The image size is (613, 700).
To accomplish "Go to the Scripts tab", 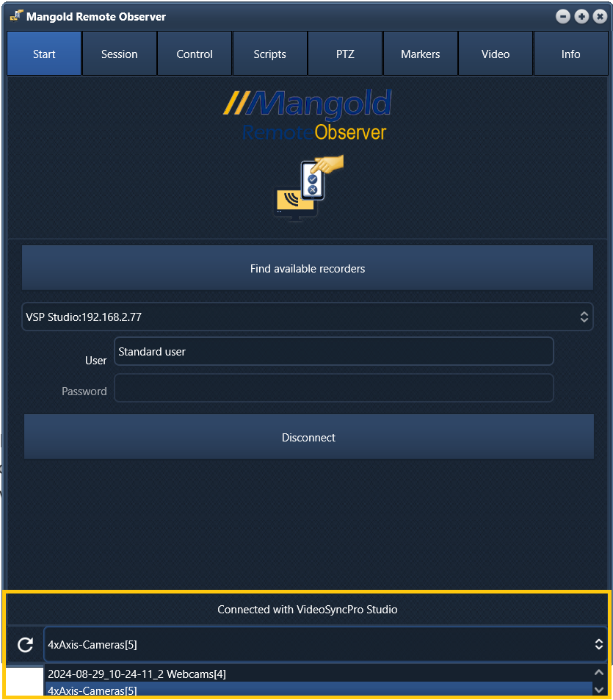I will tap(270, 54).
